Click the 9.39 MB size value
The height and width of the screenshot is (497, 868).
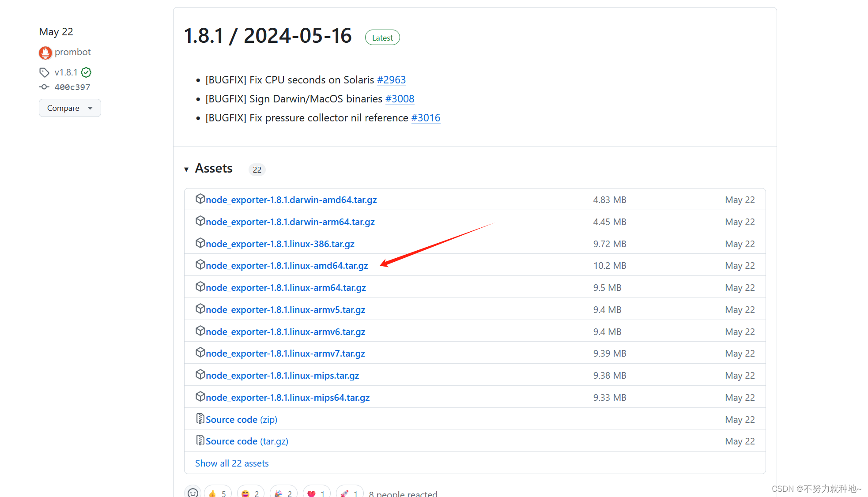pos(610,354)
